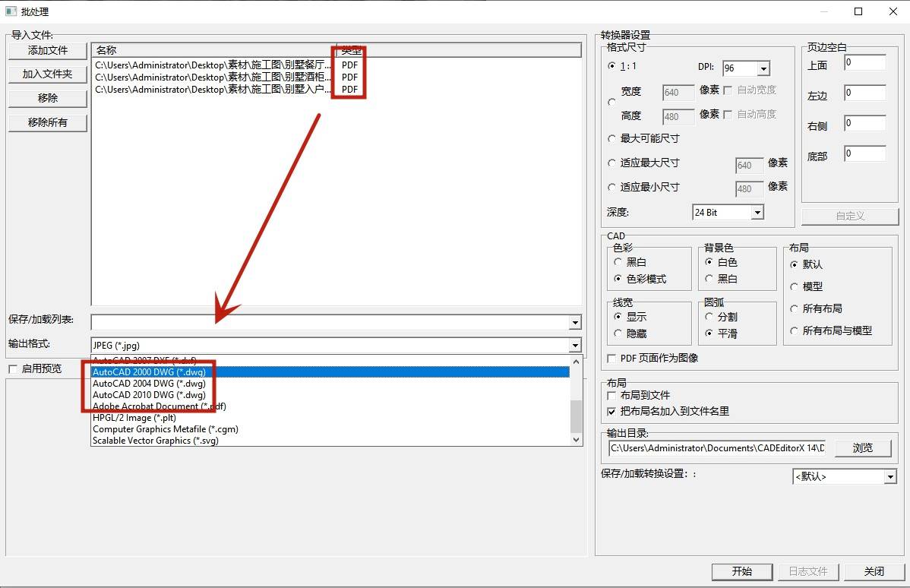This screenshot has width=910, height=588.
Task: Open the 保存/加载转换设置 默认 dropdown
Action: point(890,477)
